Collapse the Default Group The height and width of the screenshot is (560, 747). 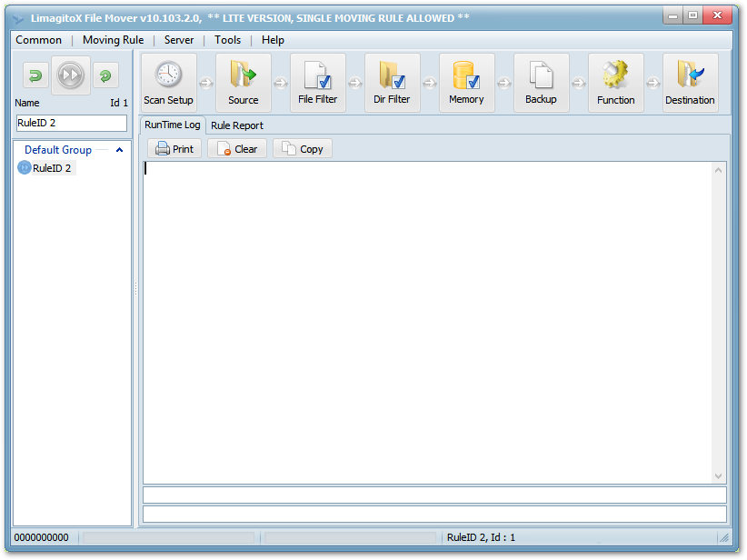coord(120,150)
